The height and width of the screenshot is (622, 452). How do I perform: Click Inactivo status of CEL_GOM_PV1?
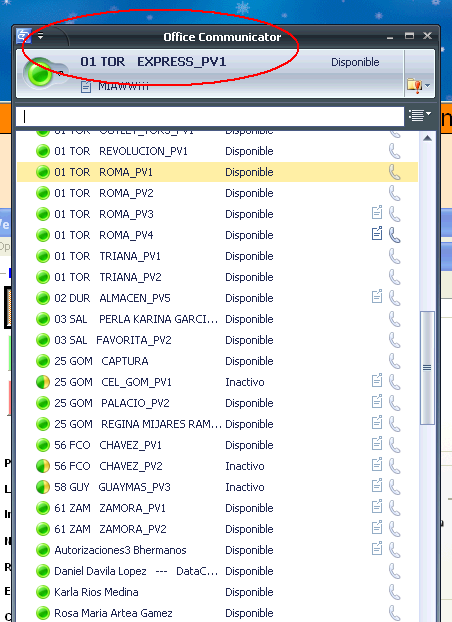click(244, 382)
